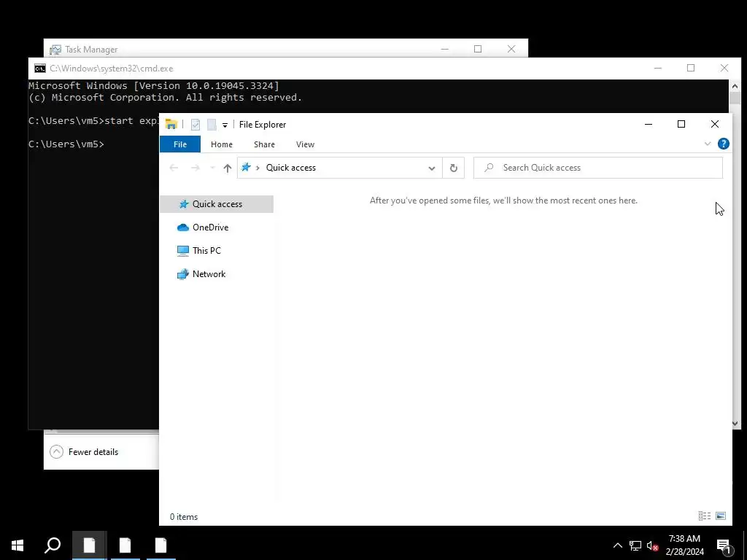This screenshot has width=747, height=560.
Task: Go back using the Back arrow
Action: (174, 168)
